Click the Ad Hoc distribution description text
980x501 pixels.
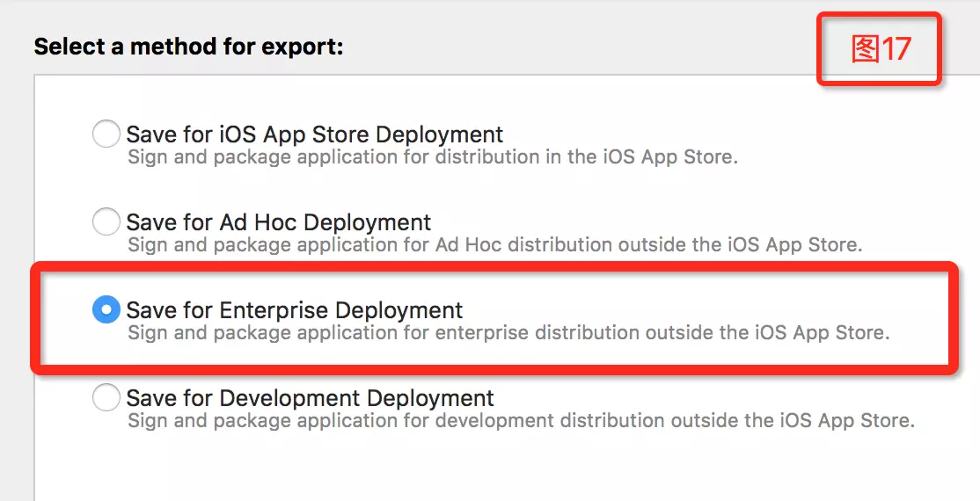[494, 244]
